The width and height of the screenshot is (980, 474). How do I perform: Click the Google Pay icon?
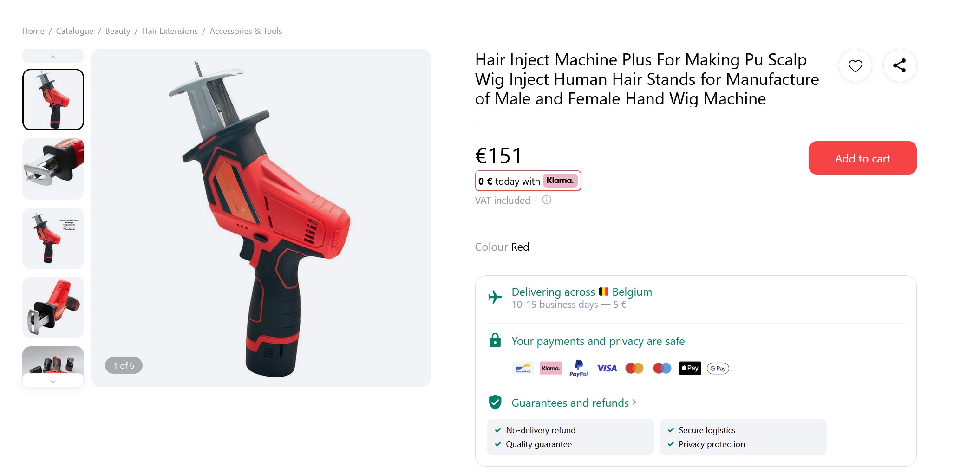718,369
